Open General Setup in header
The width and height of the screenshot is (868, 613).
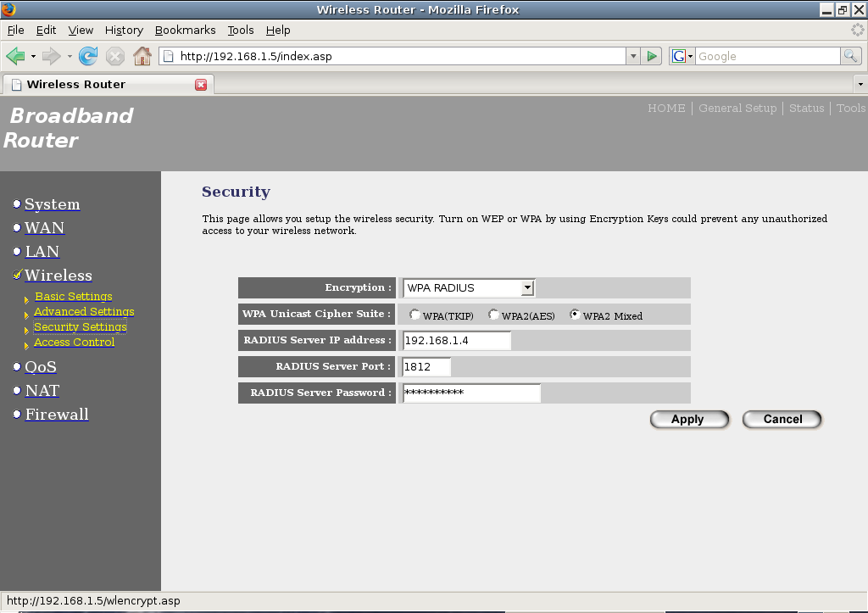point(737,108)
